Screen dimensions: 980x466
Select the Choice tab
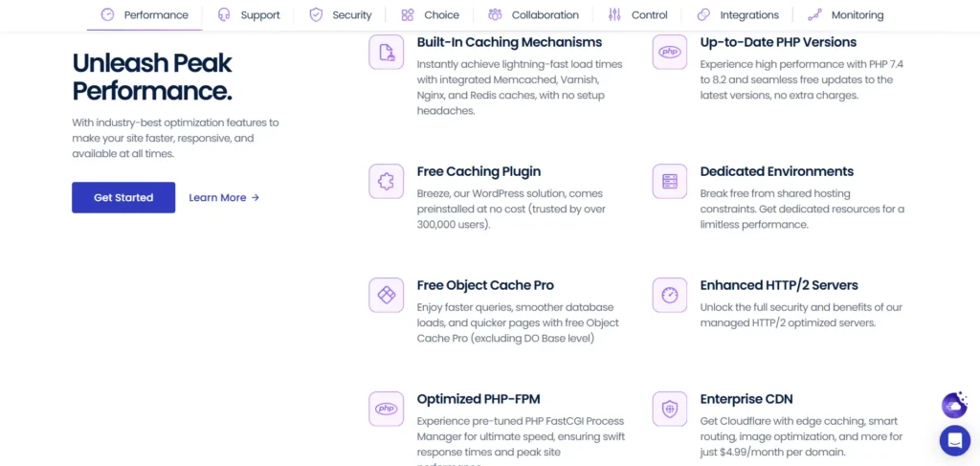tap(431, 15)
